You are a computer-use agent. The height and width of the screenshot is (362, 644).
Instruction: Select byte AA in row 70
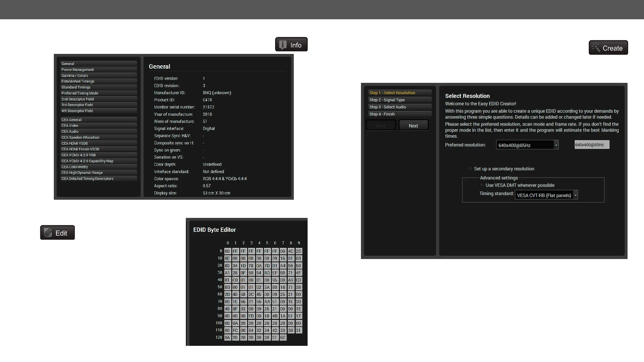[267, 302]
